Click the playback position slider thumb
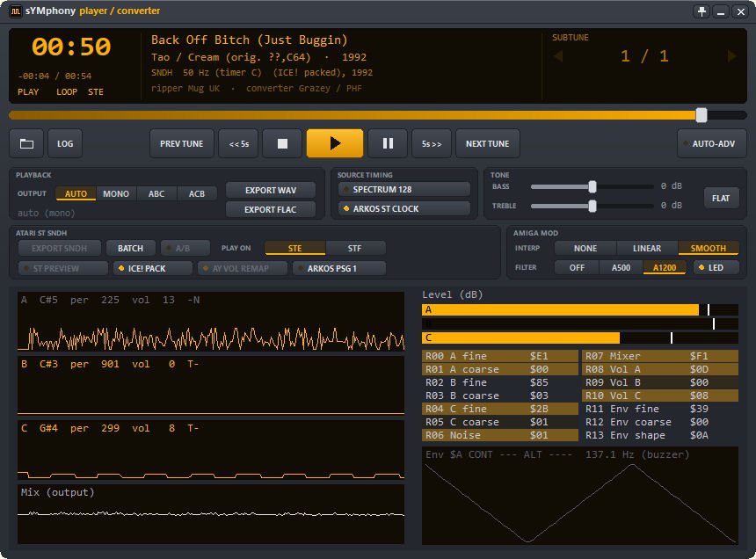 (701, 115)
